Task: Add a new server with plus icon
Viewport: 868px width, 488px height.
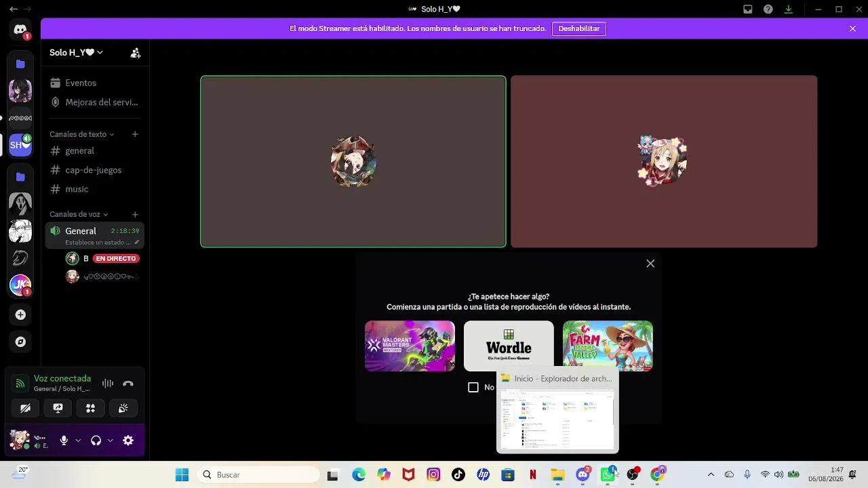Action: [20, 314]
